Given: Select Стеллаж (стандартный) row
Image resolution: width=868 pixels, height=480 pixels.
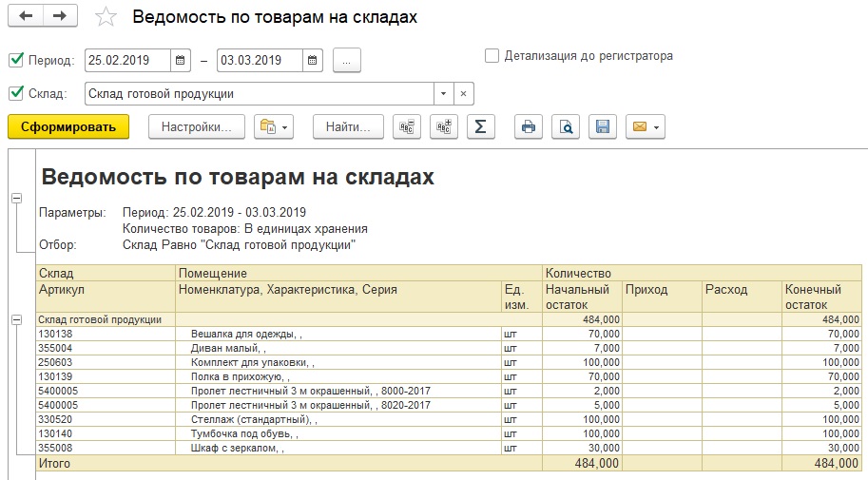Looking at the screenshot, I should [449, 420].
